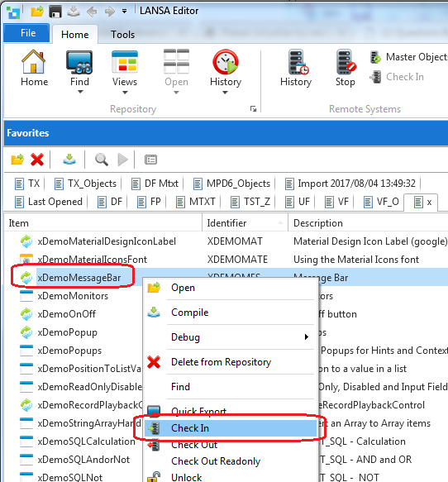The height and width of the screenshot is (482, 448).
Task: Click the magnifier find icon in Favorites toolbar
Action: pyautogui.click(x=102, y=160)
